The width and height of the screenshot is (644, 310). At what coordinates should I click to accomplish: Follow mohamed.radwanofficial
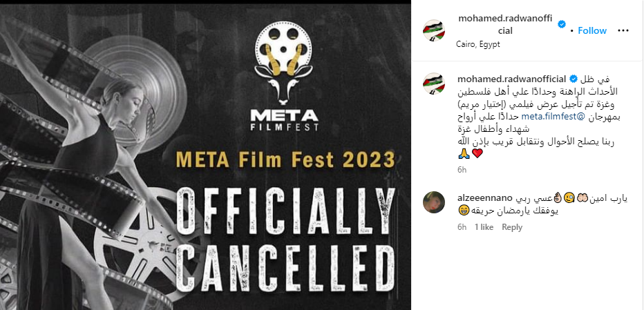pyautogui.click(x=592, y=30)
